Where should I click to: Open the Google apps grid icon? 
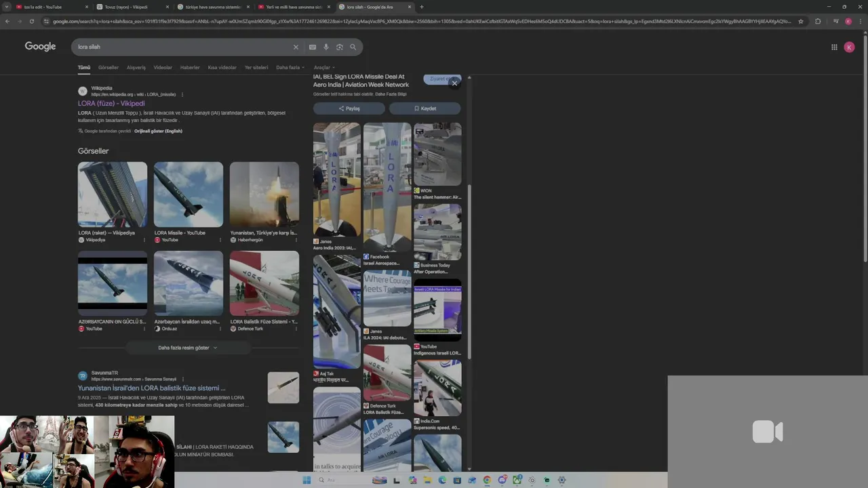[x=834, y=47]
